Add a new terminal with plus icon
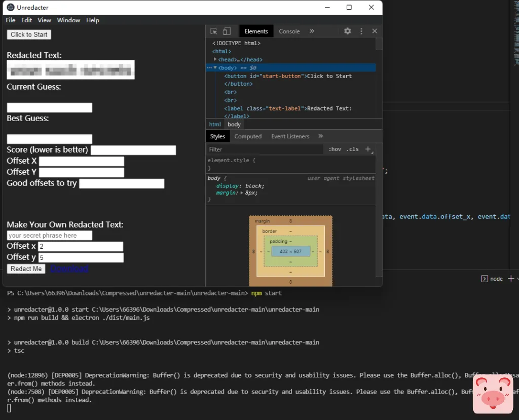Image resolution: width=519 pixels, height=420 pixels. point(511,279)
